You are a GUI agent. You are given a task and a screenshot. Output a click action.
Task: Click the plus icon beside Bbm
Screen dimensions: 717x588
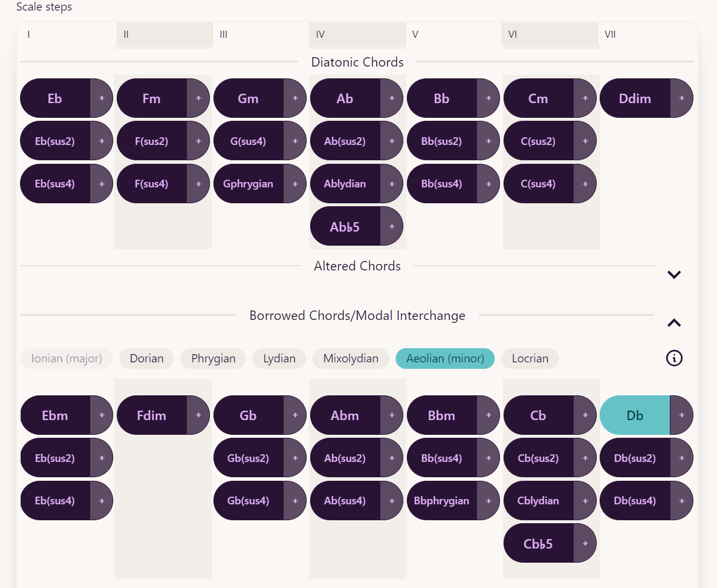tap(488, 415)
